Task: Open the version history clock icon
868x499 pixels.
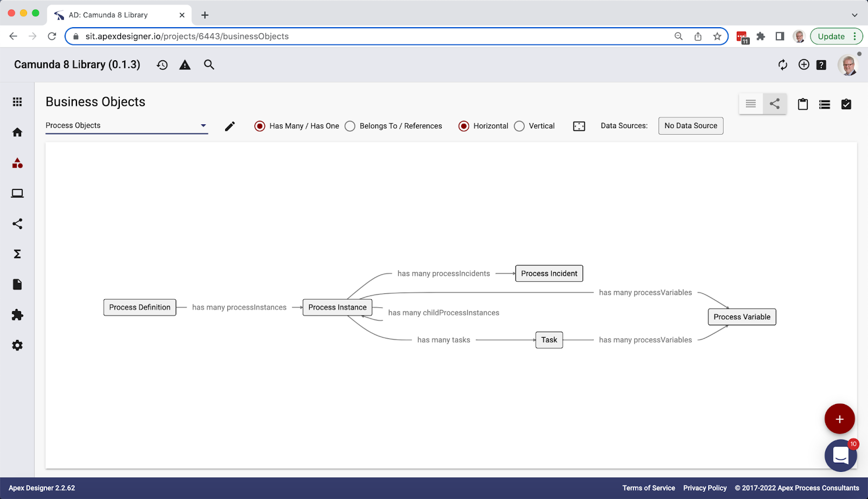Action: [x=162, y=65]
